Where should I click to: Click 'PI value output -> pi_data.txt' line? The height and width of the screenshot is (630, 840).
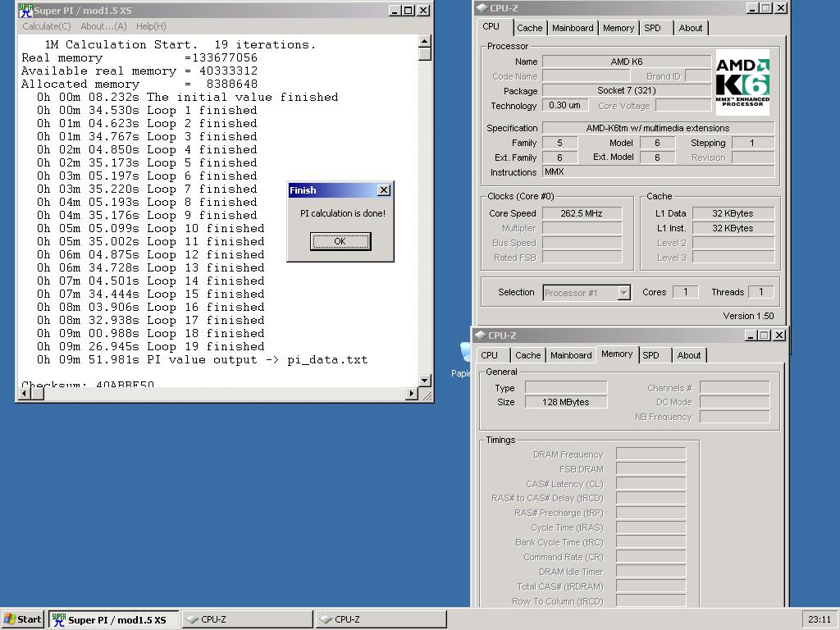click(x=202, y=360)
